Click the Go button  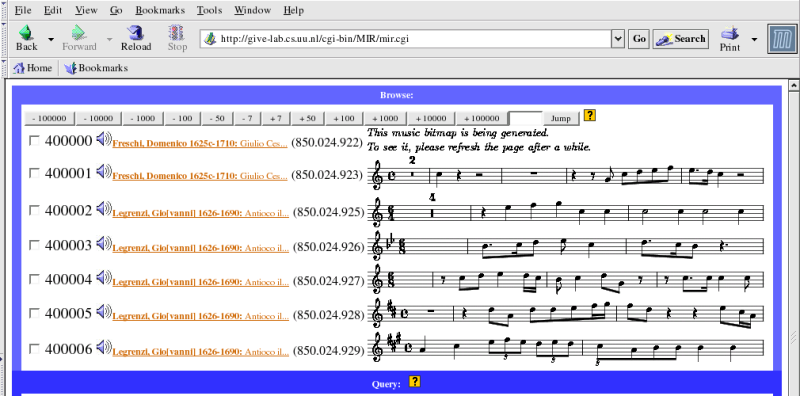(x=639, y=39)
